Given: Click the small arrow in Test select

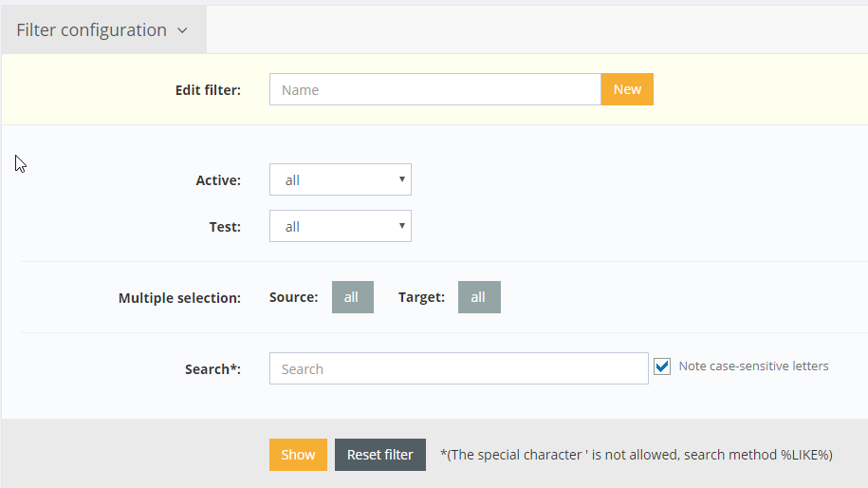Looking at the screenshot, I should tap(402, 226).
